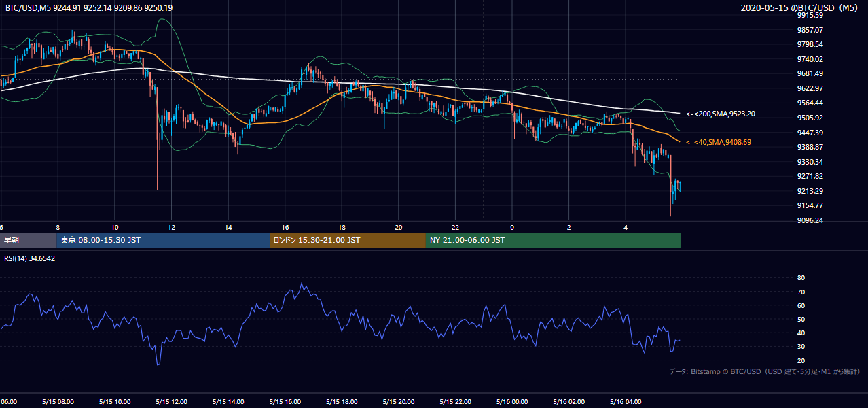Click hour tick 22 under price chart
This screenshot has height=408, width=868.
(456, 227)
